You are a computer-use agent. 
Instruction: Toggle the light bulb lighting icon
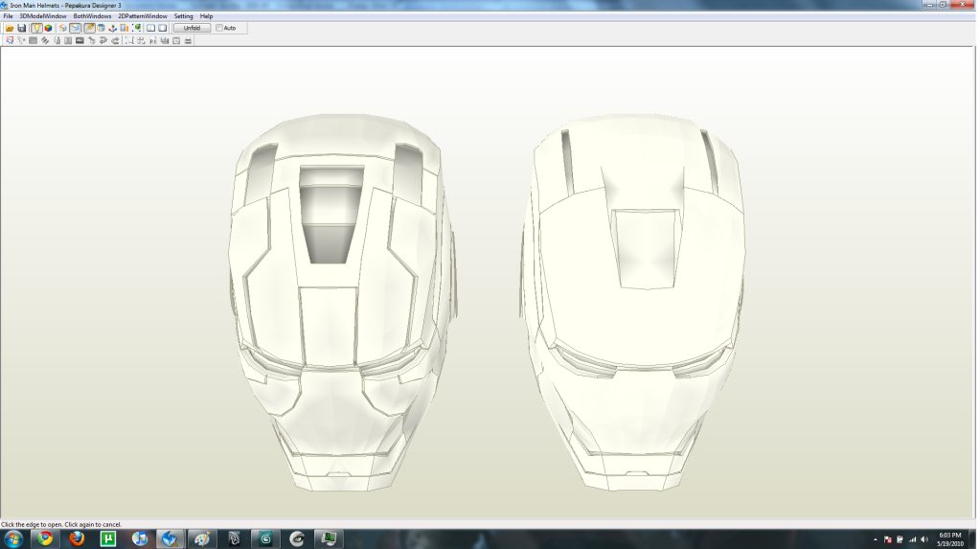(36, 28)
